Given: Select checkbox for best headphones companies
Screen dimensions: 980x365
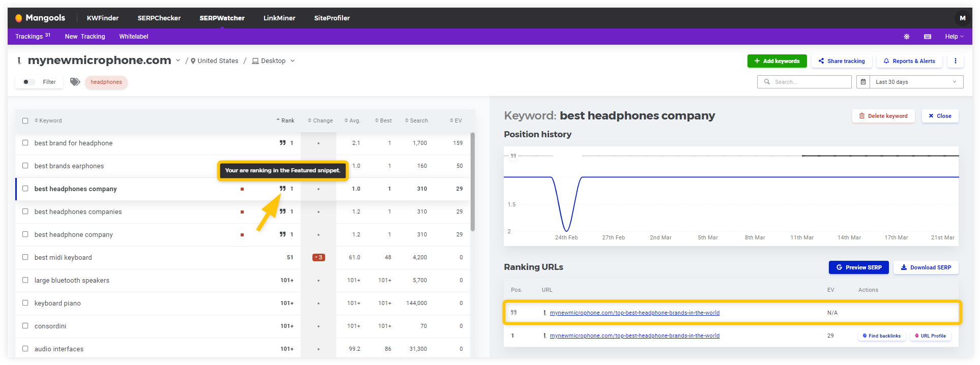Looking at the screenshot, I should (25, 211).
